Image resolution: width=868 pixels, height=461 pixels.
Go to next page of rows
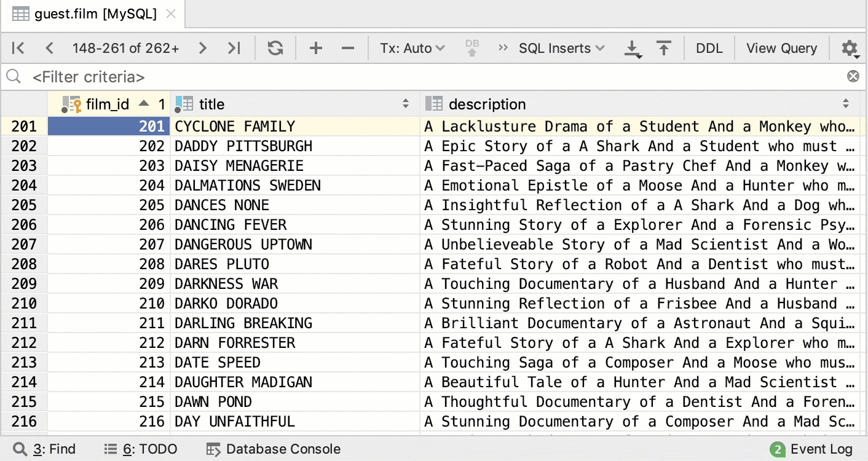pos(203,48)
